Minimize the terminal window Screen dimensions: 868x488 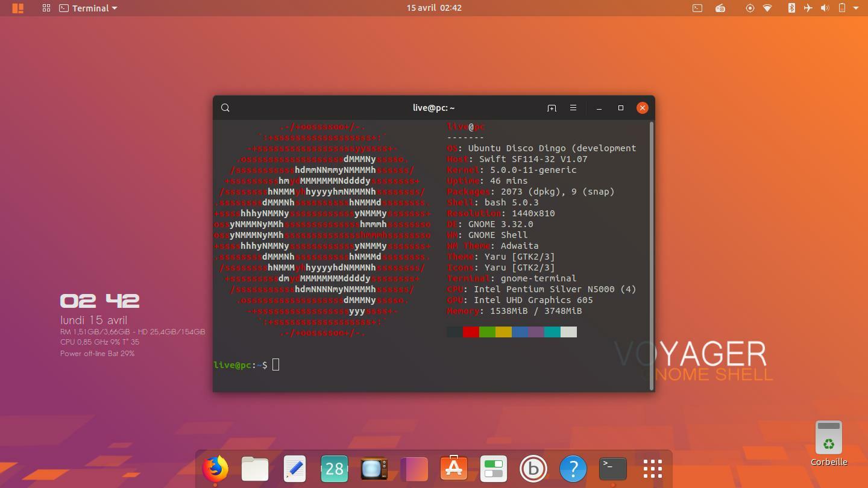599,108
